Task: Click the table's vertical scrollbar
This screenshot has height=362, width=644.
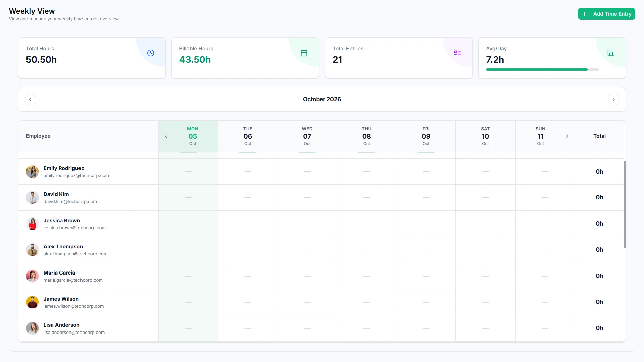Action: point(625,204)
